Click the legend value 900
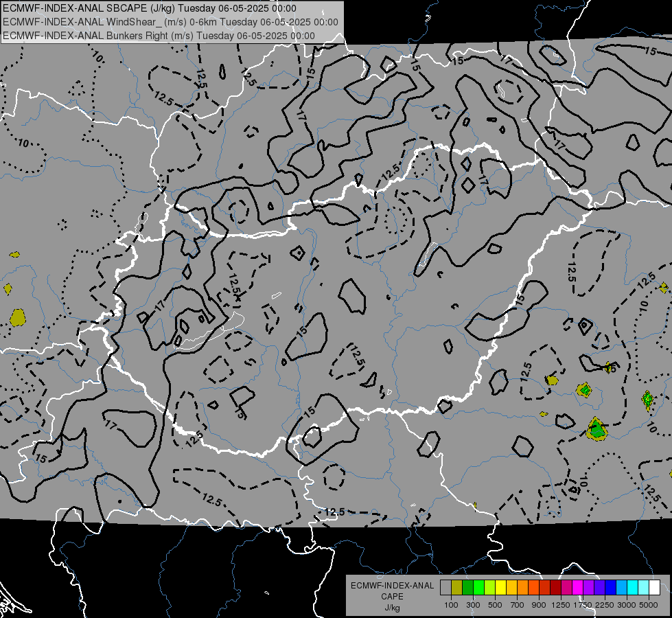The width and height of the screenshot is (672, 618). [539, 605]
